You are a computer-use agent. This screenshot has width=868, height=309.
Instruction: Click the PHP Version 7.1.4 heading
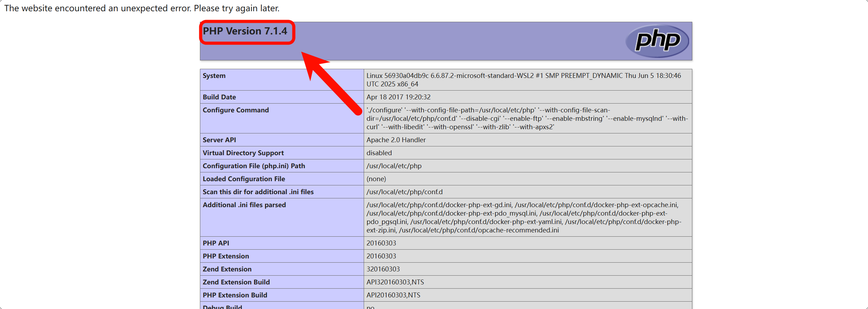(245, 31)
